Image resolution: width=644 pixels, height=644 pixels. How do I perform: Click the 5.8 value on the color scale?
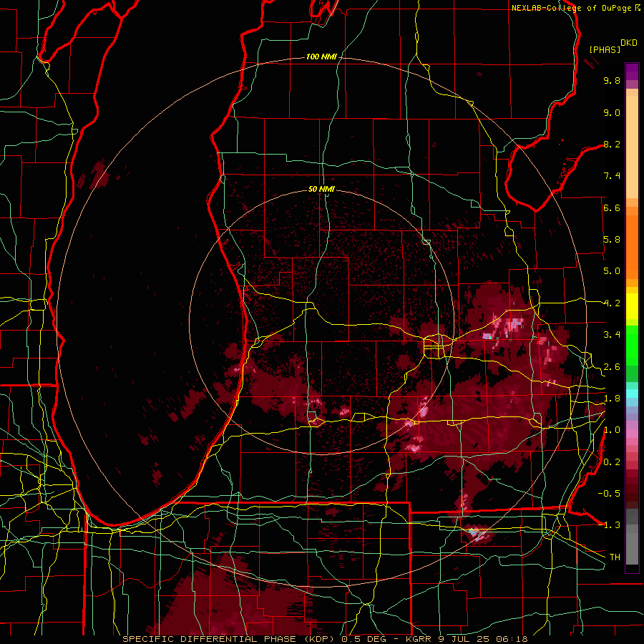click(612, 240)
